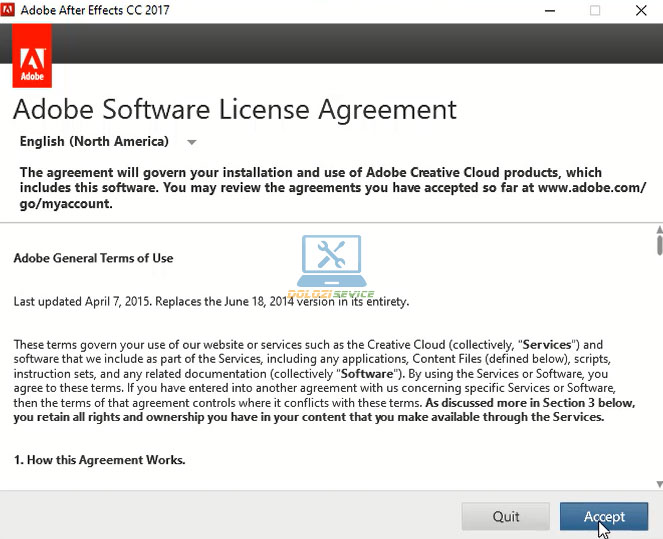
Task: Click the license text scrollbar thumb
Action: 659,243
